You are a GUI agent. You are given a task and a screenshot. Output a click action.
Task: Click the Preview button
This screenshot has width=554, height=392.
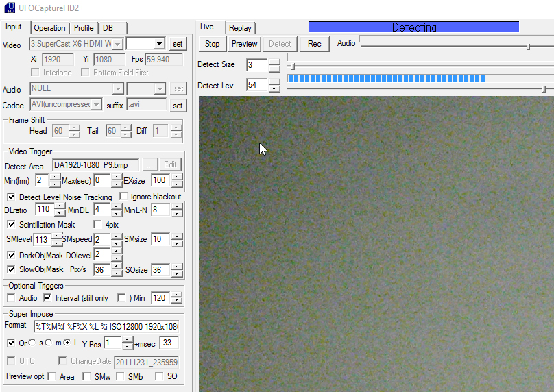pos(244,44)
